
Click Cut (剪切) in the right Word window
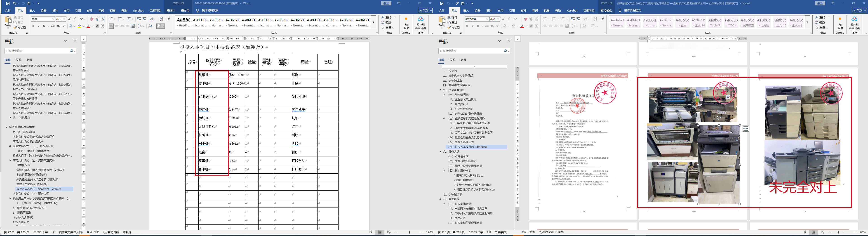coord(452,18)
